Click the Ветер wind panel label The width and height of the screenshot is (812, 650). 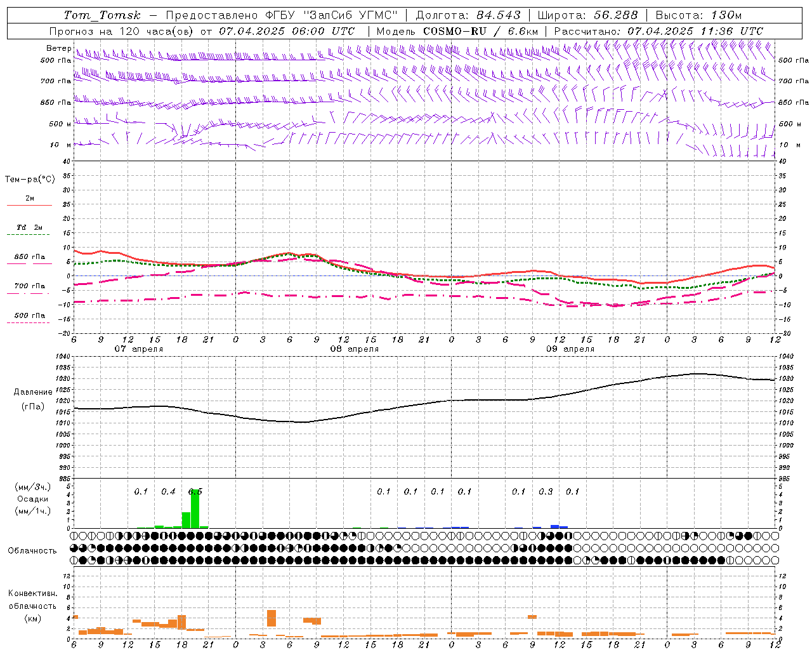(x=58, y=48)
